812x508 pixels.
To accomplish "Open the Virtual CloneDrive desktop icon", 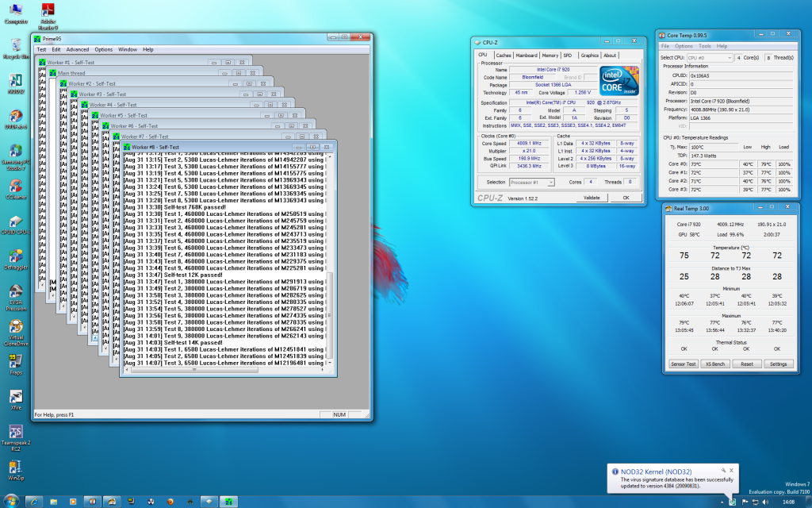I will click(16, 333).
